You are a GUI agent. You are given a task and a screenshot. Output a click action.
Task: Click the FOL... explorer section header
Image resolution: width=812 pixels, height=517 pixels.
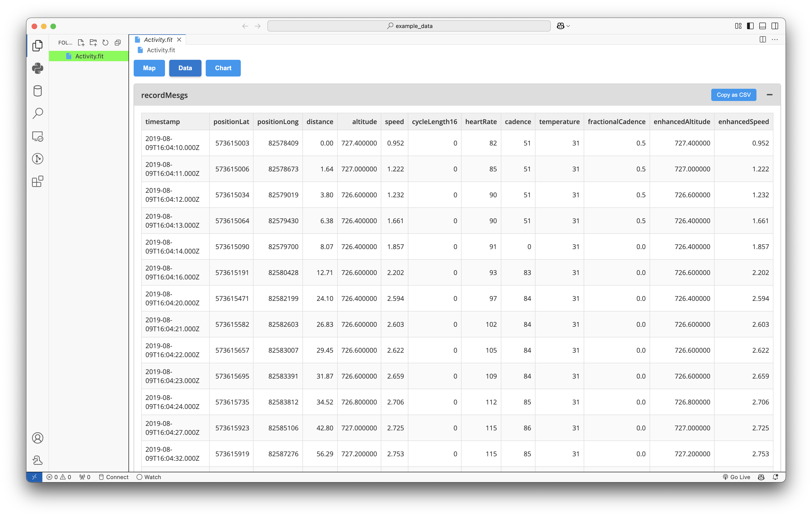point(65,42)
